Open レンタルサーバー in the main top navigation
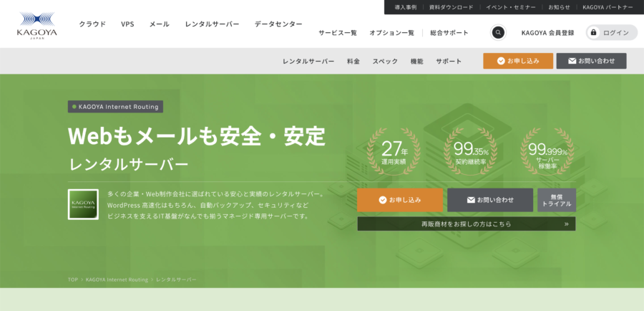 point(212,24)
